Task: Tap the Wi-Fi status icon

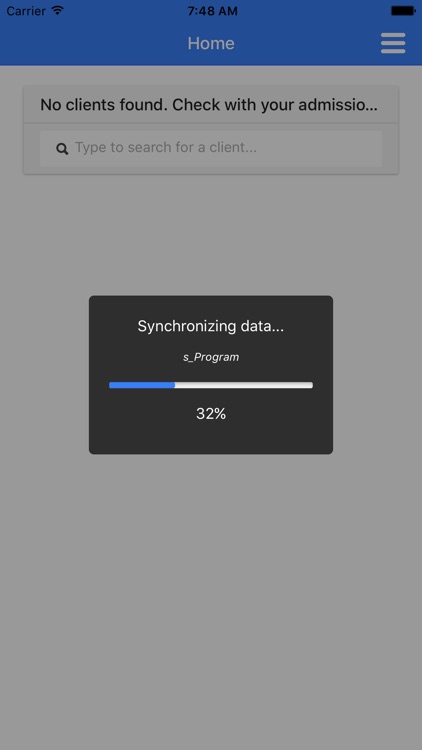Action: coord(58,11)
